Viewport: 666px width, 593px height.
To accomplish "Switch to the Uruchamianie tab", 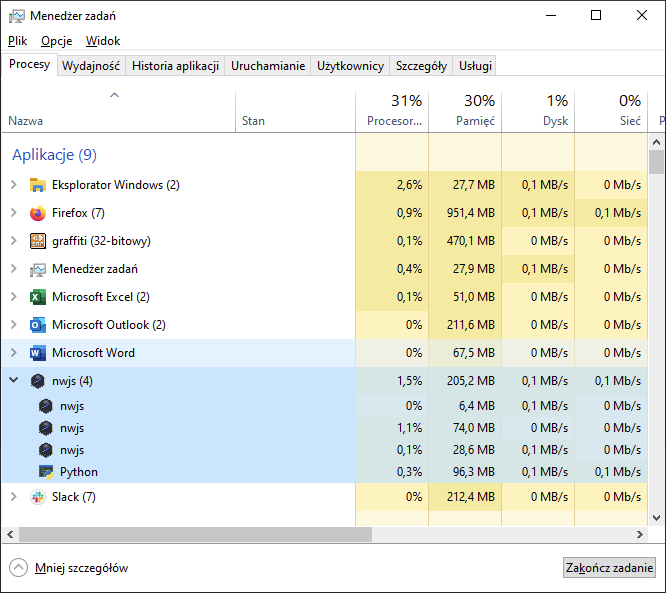I will (268, 66).
